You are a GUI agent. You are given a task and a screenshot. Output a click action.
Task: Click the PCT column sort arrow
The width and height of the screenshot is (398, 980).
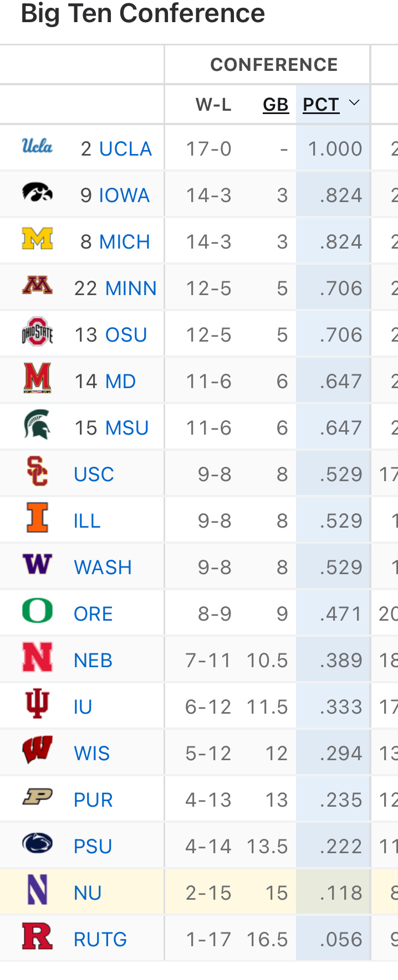click(x=354, y=103)
